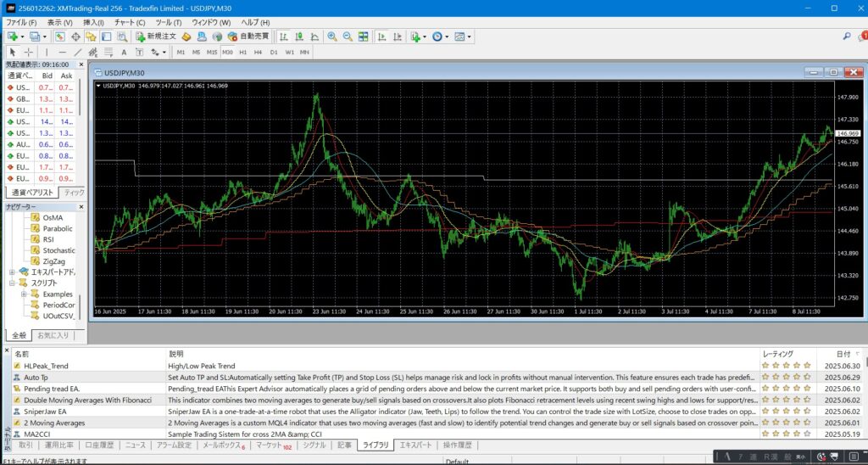Open the 表示 (V) menu
Screen dimensions: 868x465
(59, 23)
